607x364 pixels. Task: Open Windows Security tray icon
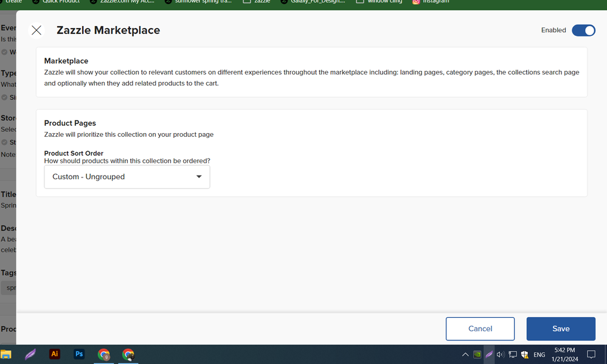(525, 354)
